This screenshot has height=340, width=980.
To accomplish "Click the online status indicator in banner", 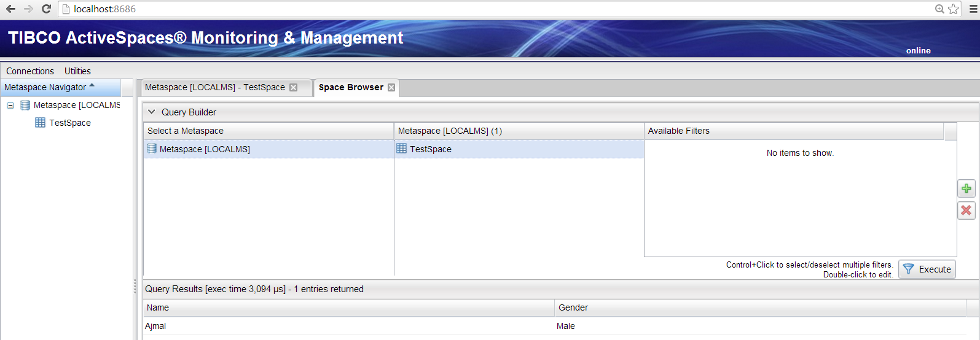I will point(918,51).
